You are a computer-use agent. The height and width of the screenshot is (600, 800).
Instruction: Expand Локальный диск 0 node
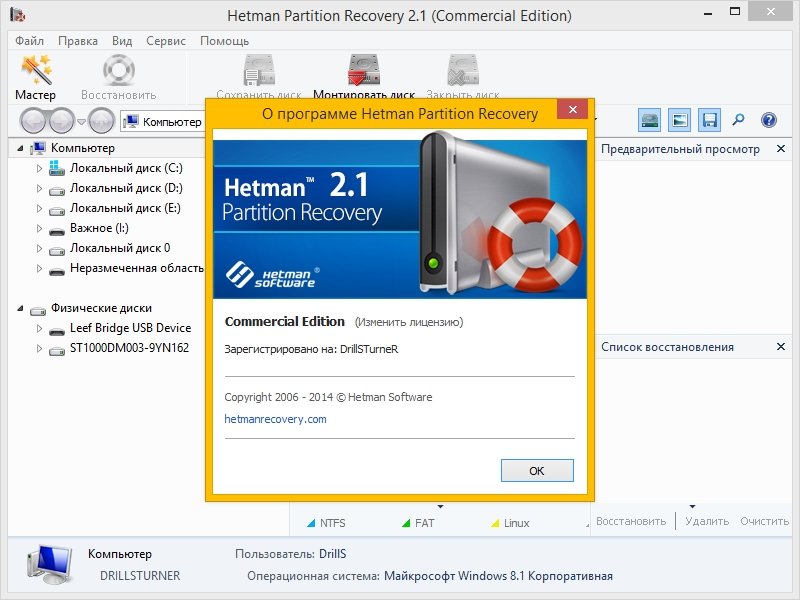[x=39, y=248]
